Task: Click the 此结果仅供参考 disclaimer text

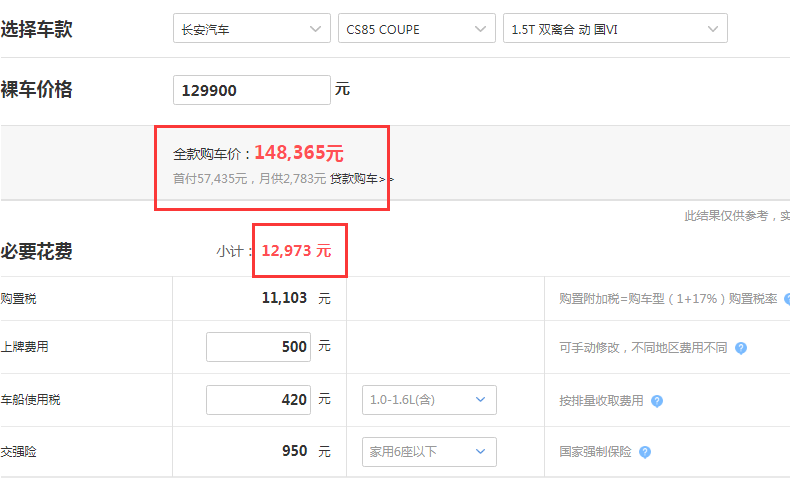Action: point(737,216)
